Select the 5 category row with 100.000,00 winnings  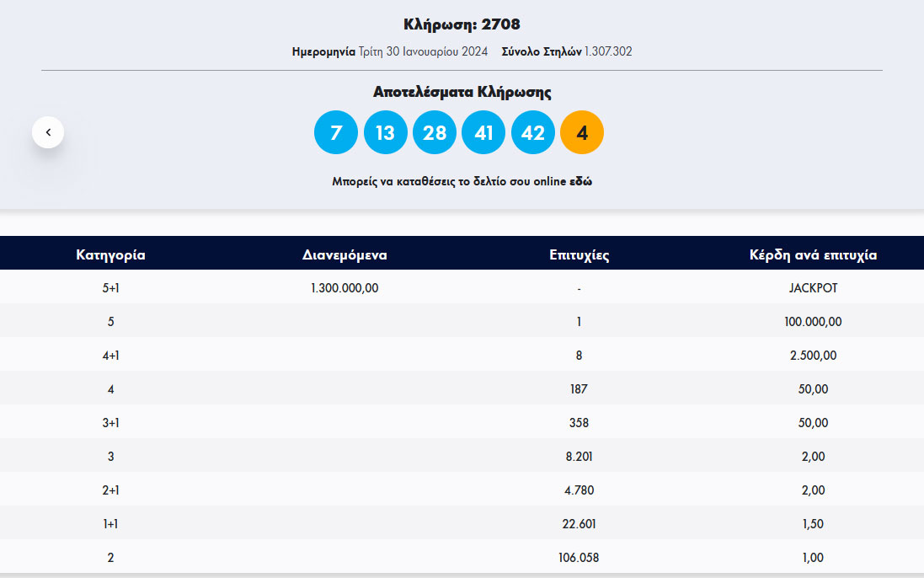tap(812, 321)
